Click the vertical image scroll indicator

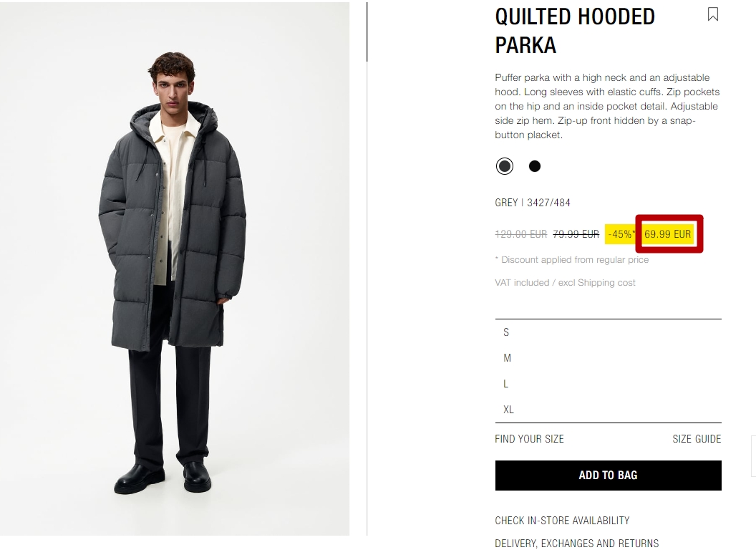point(367,32)
